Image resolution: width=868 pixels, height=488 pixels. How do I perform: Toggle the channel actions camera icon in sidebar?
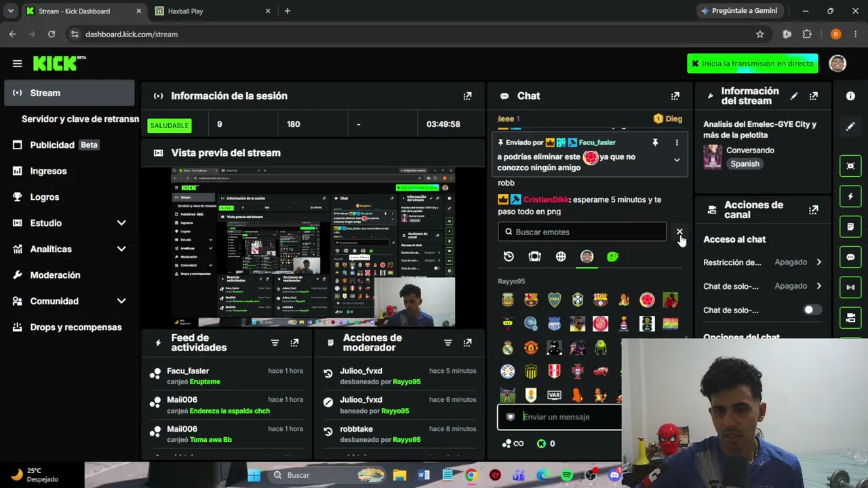(x=850, y=317)
